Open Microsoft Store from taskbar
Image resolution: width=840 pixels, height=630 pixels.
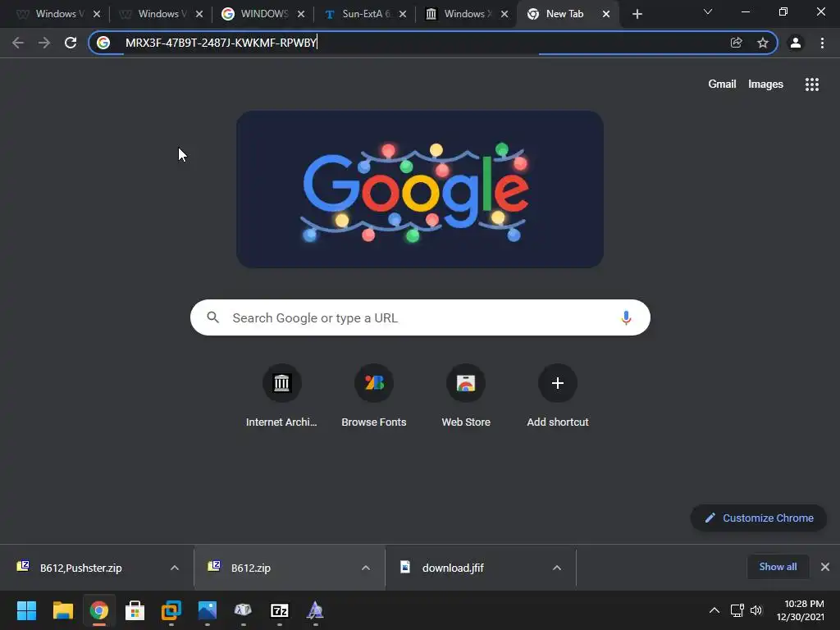(135, 610)
